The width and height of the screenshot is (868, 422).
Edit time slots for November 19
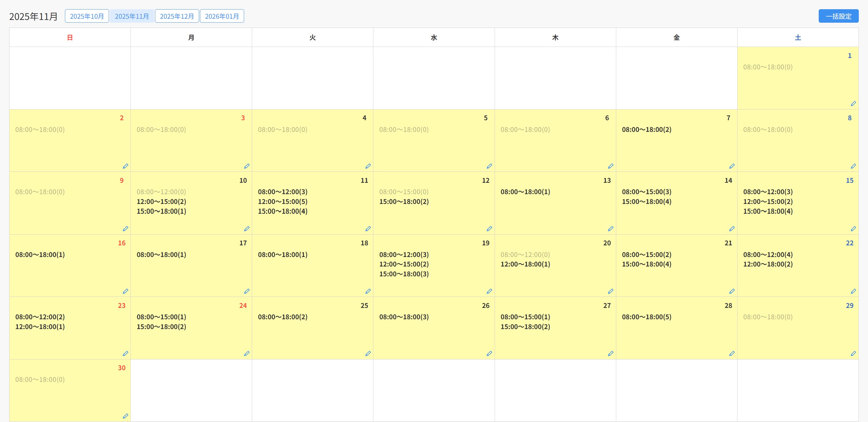pyautogui.click(x=489, y=291)
